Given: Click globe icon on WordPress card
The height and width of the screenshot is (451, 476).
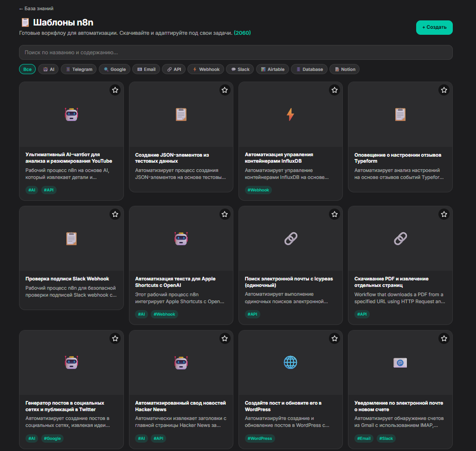Looking at the screenshot, I should 290,362.
